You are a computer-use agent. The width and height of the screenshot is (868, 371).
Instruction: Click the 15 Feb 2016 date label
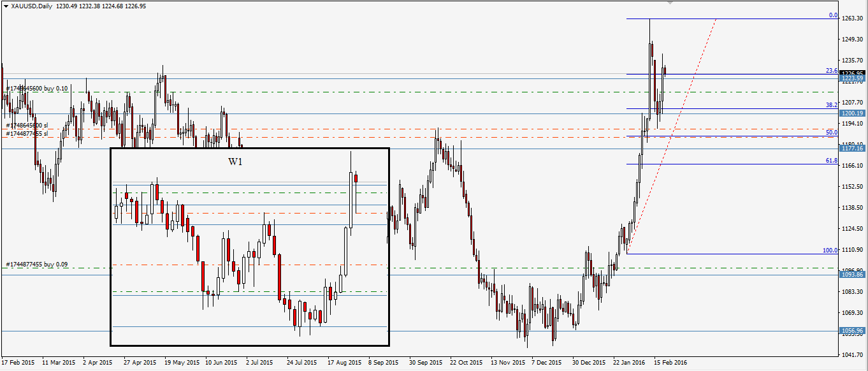pos(669,363)
